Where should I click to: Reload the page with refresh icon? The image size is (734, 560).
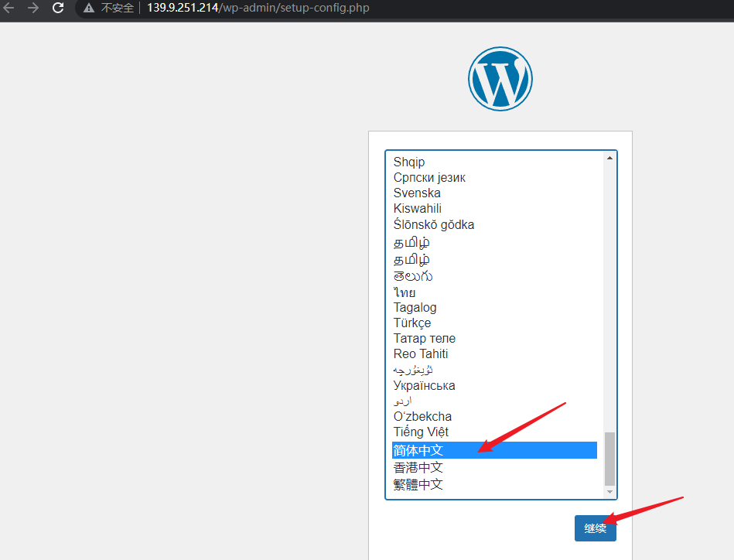tap(58, 8)
